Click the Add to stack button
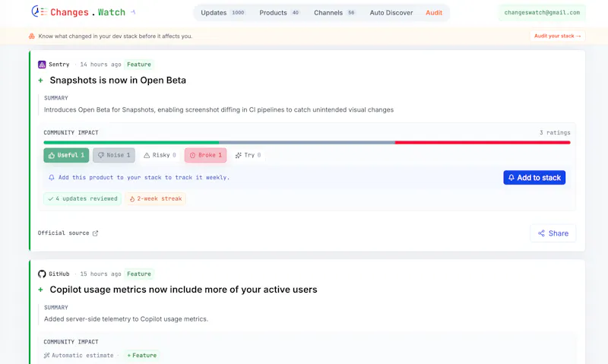Image resolution: width=608 pixels, height=364 pixels. click(x=534, y=178)
